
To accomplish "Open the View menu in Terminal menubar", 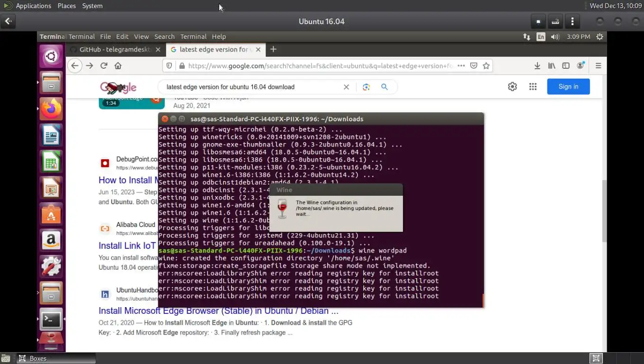I will click(141, 36).
